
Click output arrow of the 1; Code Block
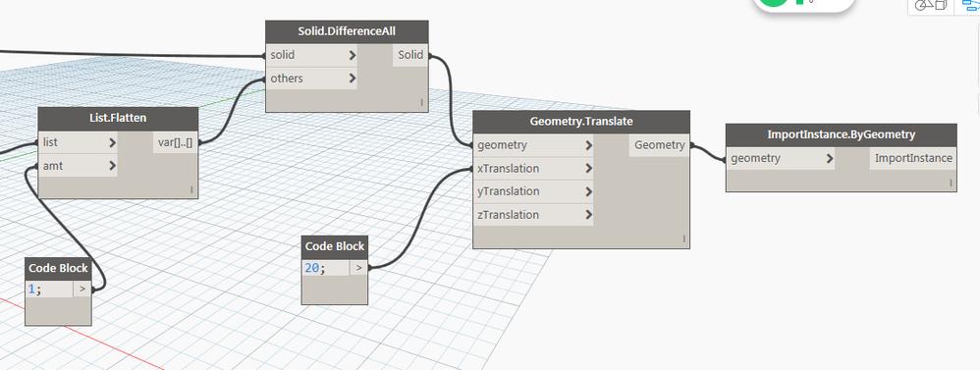[82, 290]
